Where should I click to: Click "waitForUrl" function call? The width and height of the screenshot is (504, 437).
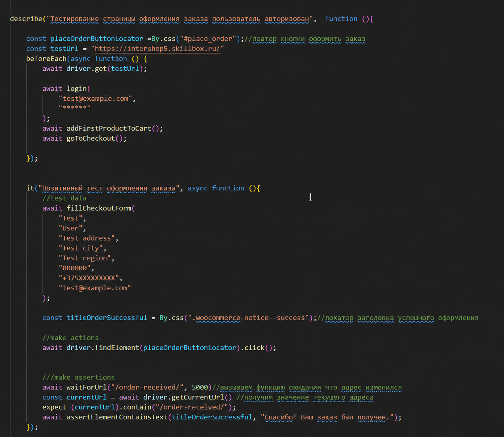point(86,387)
